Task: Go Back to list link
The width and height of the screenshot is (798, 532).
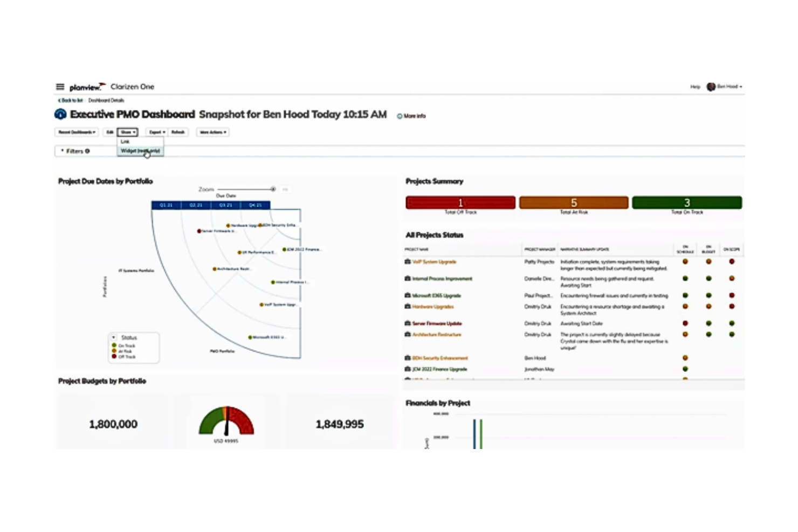Action: coord(71,100)
